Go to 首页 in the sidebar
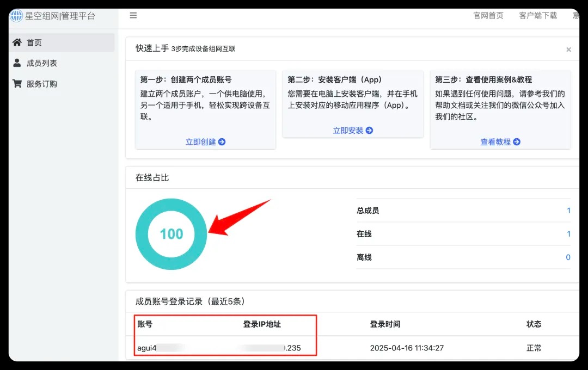The image size is (588, 370). (34, 42)
